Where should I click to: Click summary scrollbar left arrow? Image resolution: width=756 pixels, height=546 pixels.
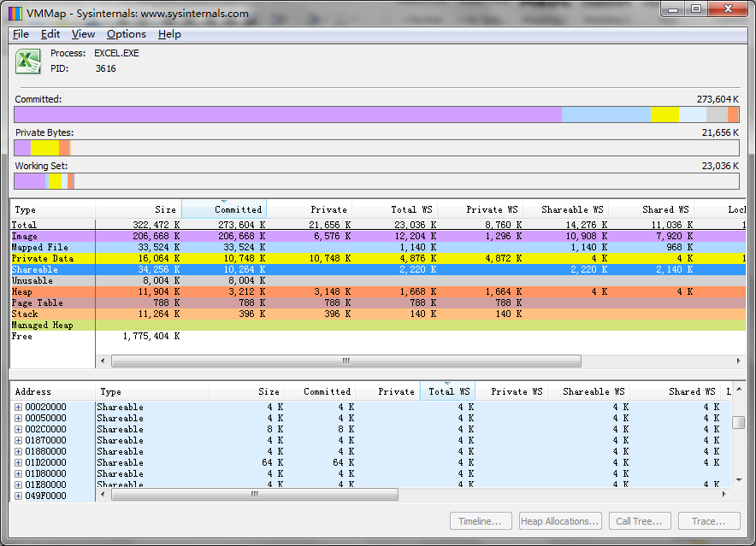point(103,361)
